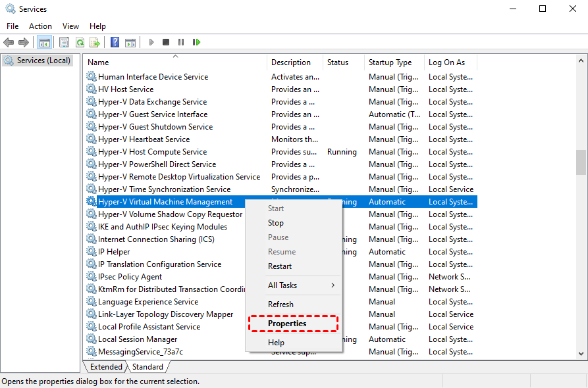Restart the service with the restart icon

[x=196, y=41]
